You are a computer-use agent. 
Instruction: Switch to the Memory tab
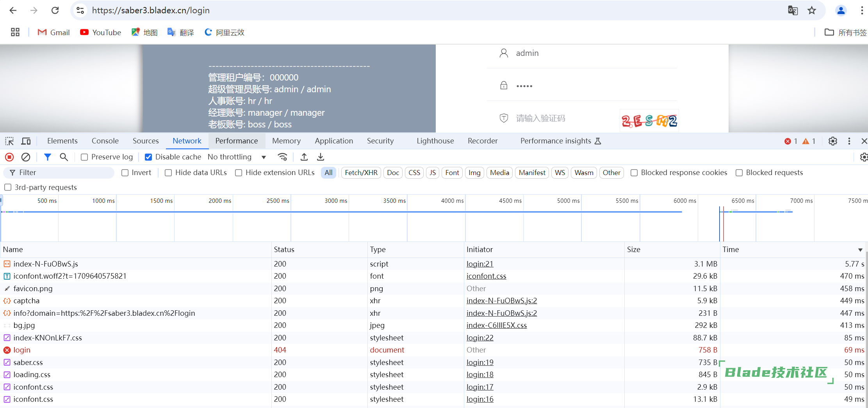[x=286, y=141]
